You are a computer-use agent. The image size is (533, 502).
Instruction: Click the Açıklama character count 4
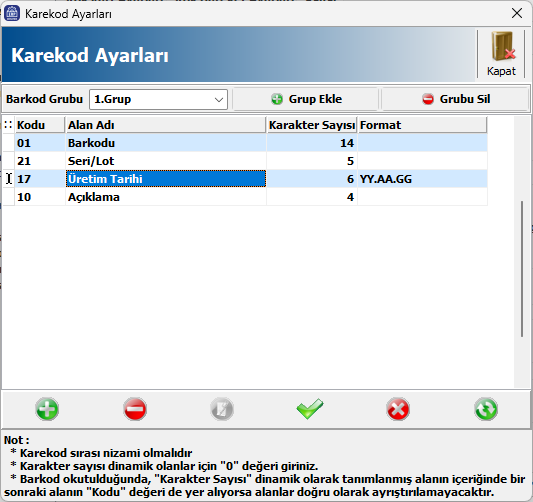pos(312,197)
